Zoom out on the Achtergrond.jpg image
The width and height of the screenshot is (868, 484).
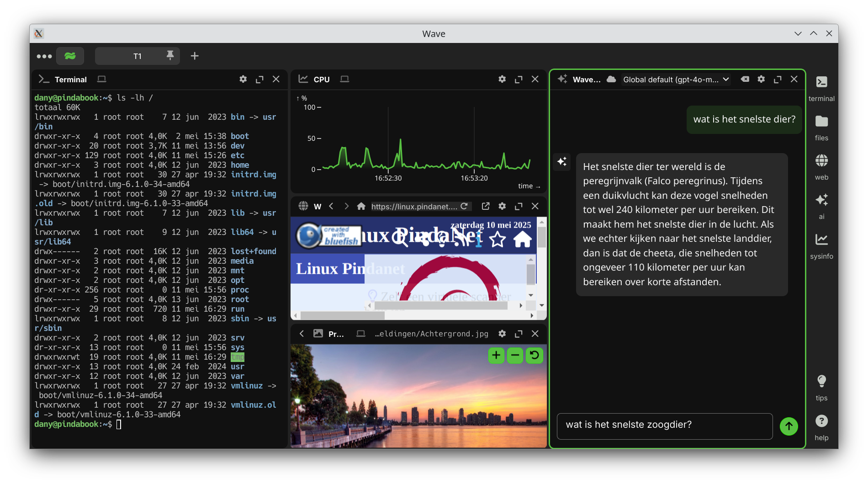click(515, 355)
